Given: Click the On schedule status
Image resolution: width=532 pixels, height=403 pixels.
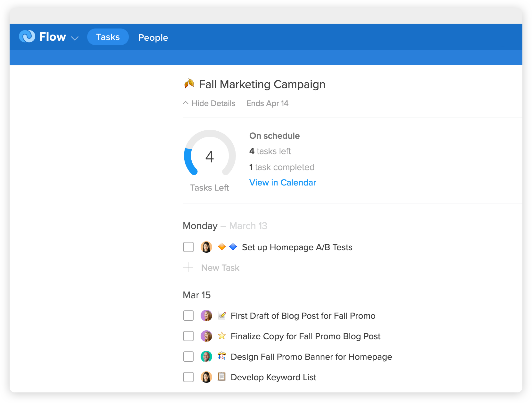Looking at the screenshot, I should (274, 136).
